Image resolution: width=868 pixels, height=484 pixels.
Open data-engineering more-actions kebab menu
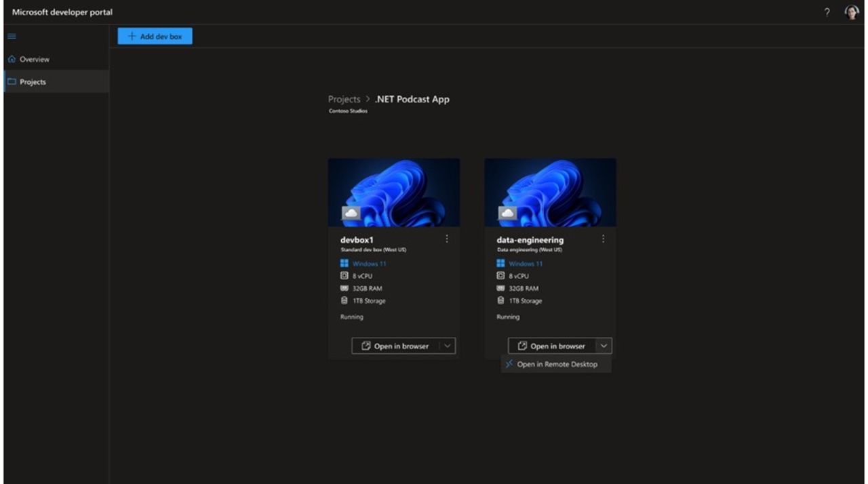pyautogui.click(x=604, y=239)
